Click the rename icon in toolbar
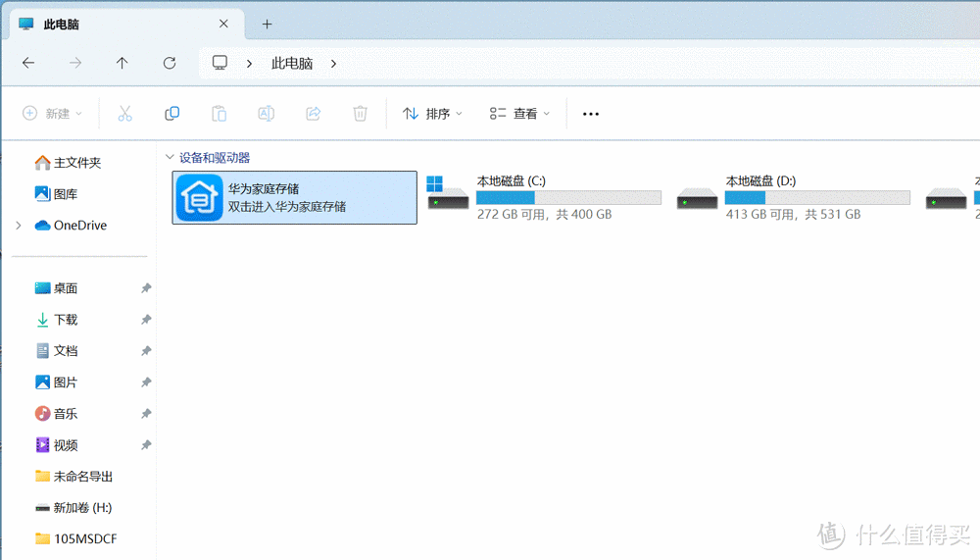 (267, 113)
